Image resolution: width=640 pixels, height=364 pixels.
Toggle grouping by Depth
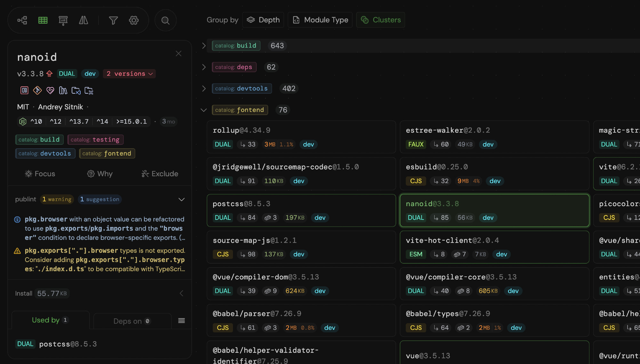[x=263, y=20]
